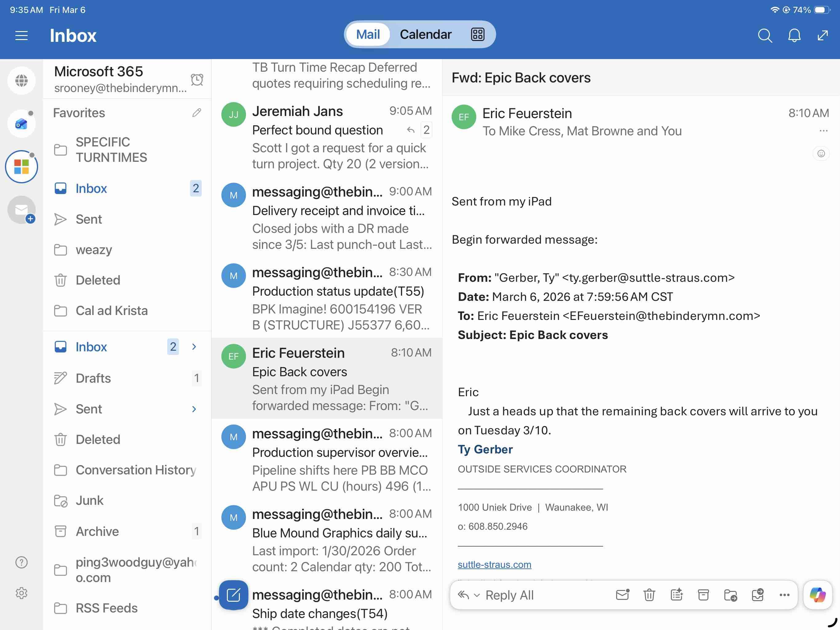This screenshot has height=630, width=840.
Task: Tap the compose new mail button
Action: (x=233, y=595)
